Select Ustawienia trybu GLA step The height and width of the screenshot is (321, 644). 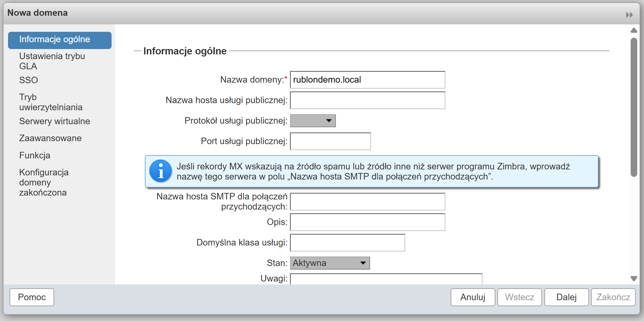coord(52,61)
